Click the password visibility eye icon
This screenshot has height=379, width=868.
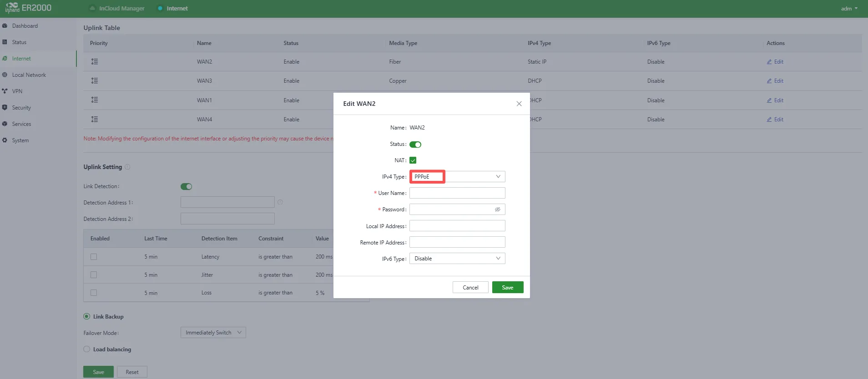[498, 209]
